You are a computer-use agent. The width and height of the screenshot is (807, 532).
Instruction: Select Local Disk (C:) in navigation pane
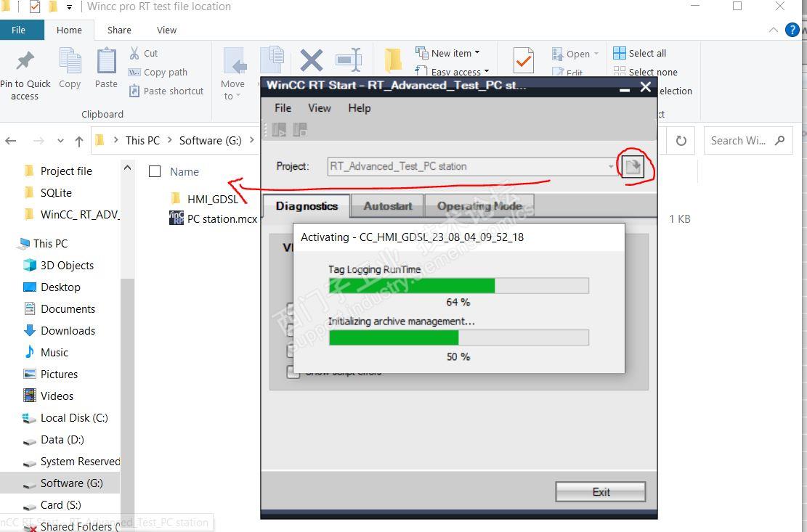point(65,418)
